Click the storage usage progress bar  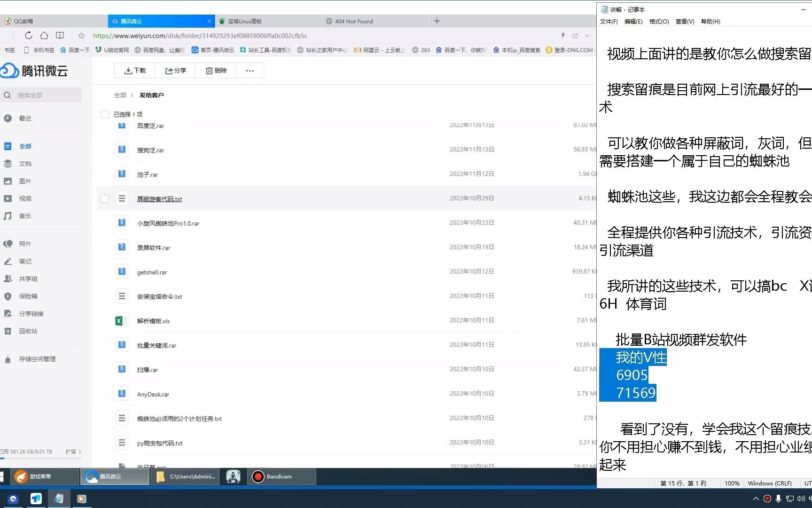(41, 458)
